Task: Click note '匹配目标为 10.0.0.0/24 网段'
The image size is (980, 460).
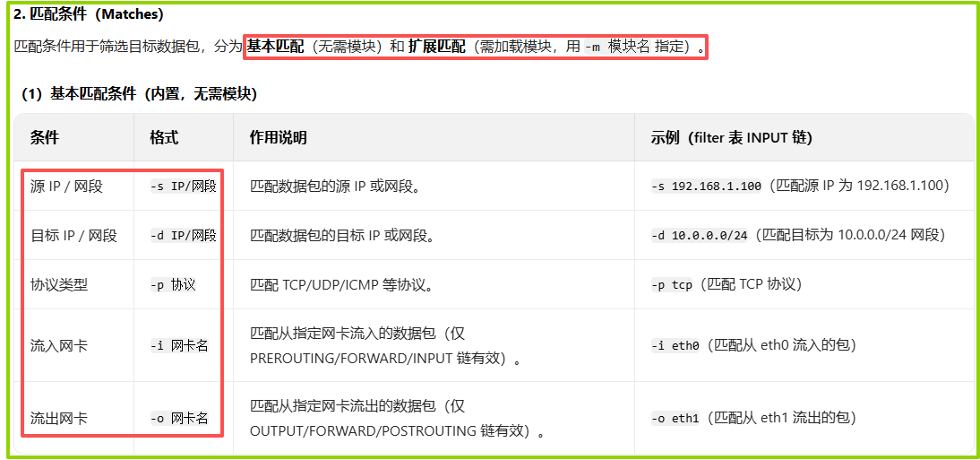Action: coord(851,235)
